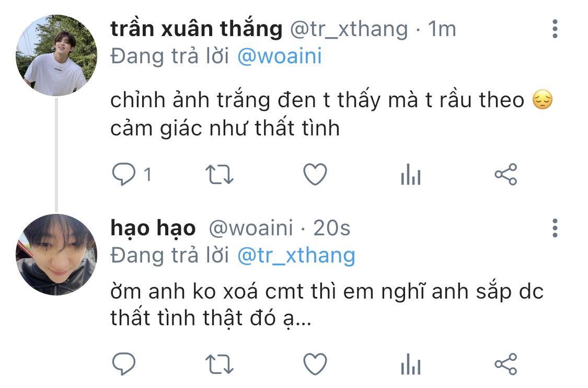
Task: Open the @woaini mention link
Action: click(280, 56)
